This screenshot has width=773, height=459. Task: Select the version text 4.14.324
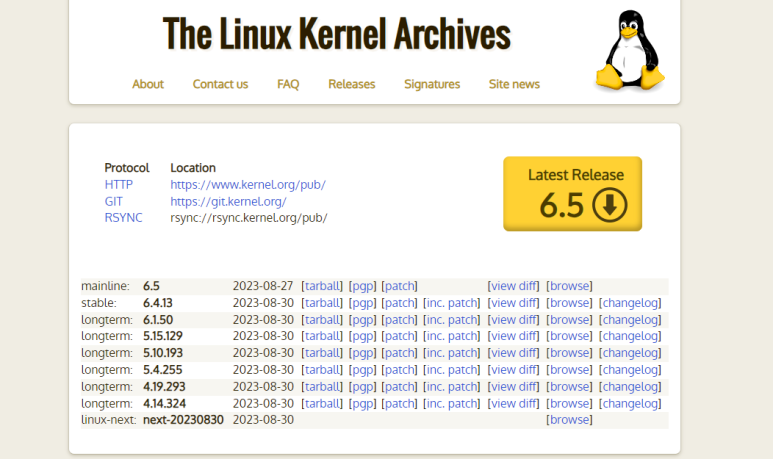tap(164, 403)
